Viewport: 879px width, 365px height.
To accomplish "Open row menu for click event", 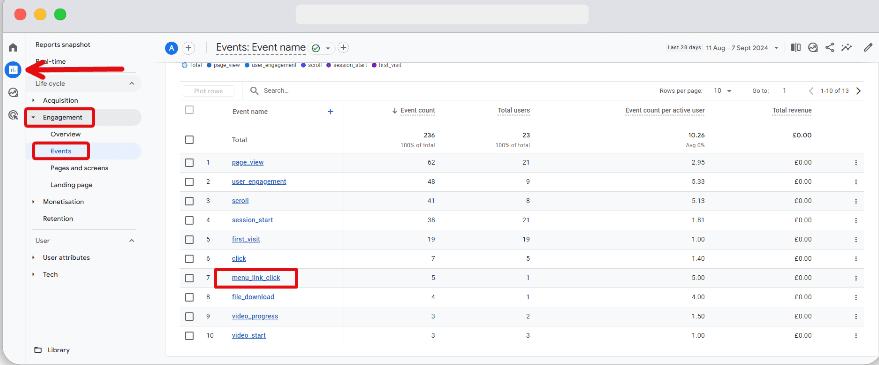I will pos(855,258).
